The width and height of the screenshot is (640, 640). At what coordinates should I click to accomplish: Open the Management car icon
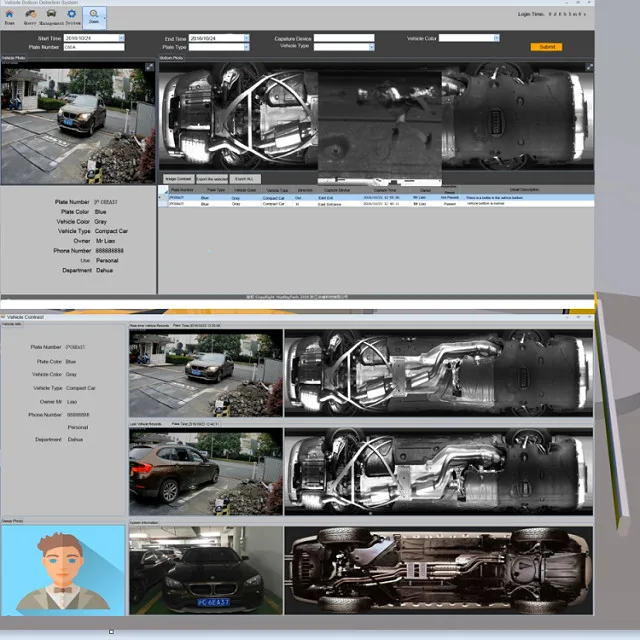pos(51,17)
